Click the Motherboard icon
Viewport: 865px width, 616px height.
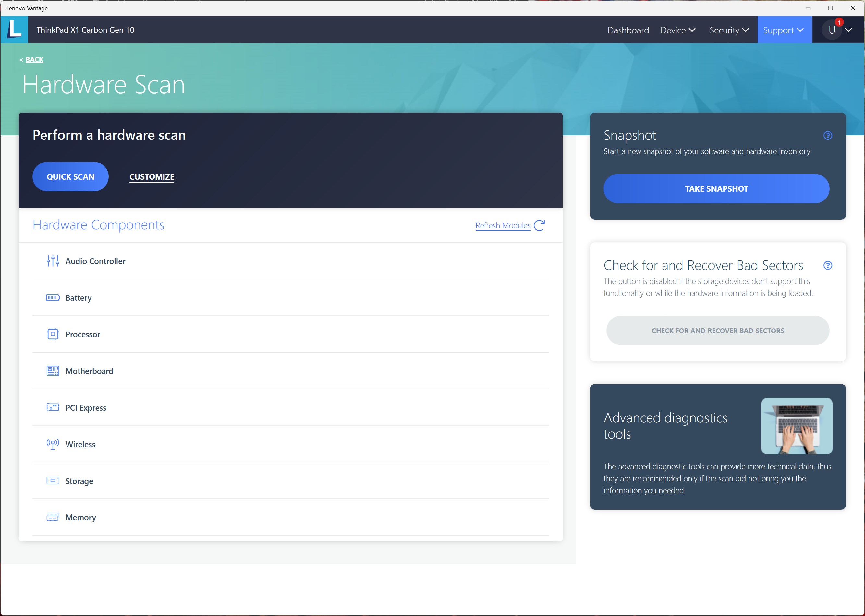[53, 371]
